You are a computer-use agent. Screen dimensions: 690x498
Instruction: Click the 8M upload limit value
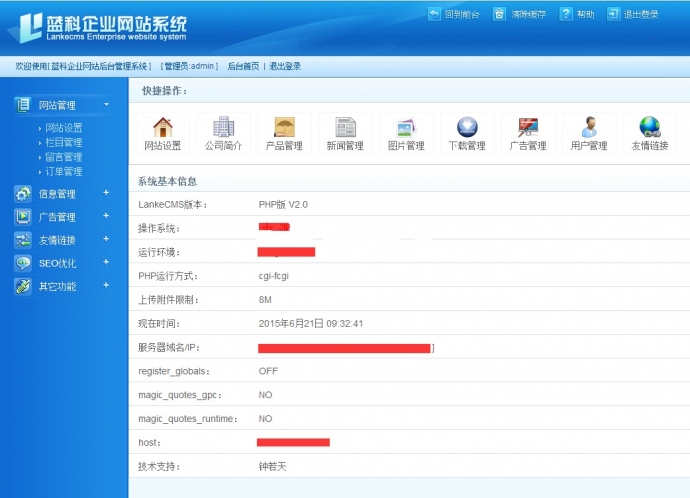[x=265, y=300]
